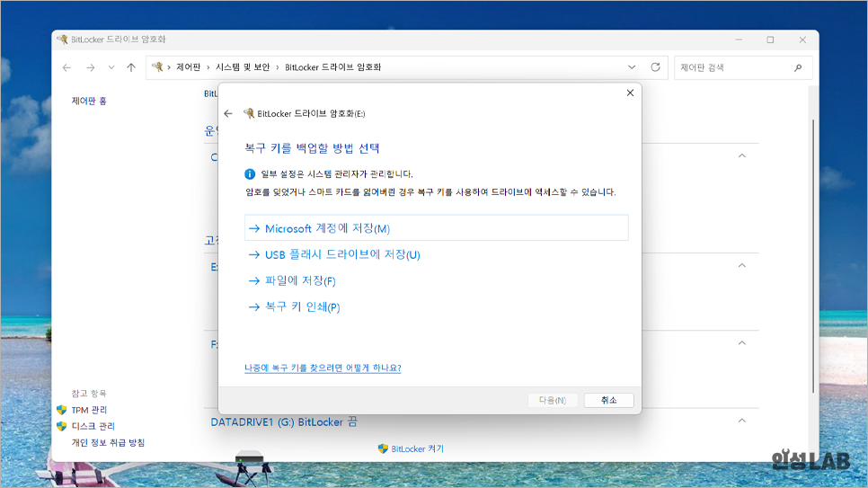
Task: Click the back arrow in the BitLocker dialog
Action: (228, 113)
